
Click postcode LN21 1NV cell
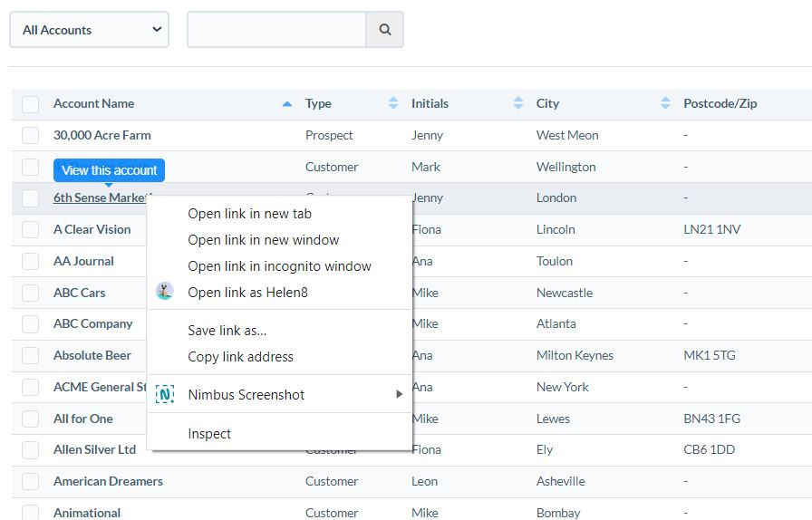(x=712, y=229)
